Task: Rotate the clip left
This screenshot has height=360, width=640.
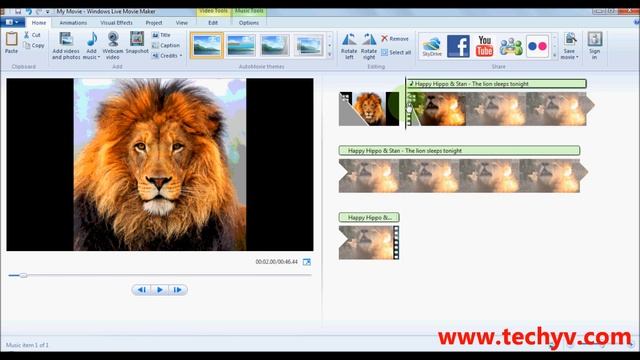Action: (x=349, y=46)
